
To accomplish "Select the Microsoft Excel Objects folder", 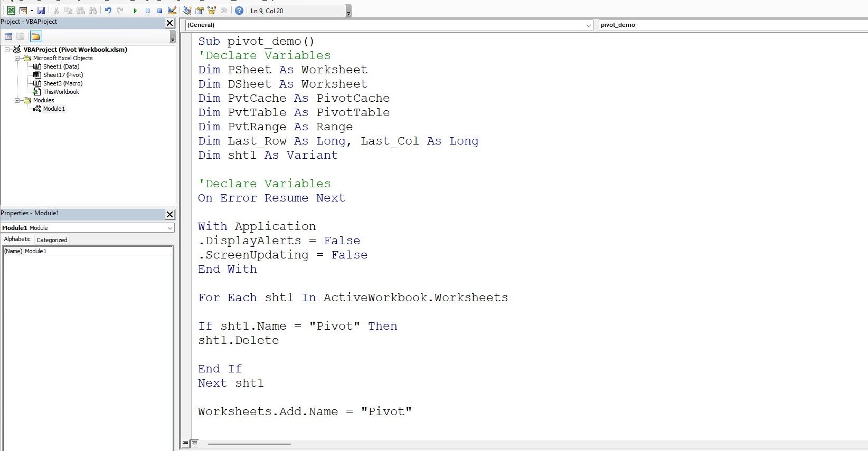I will tap(63, 58).
